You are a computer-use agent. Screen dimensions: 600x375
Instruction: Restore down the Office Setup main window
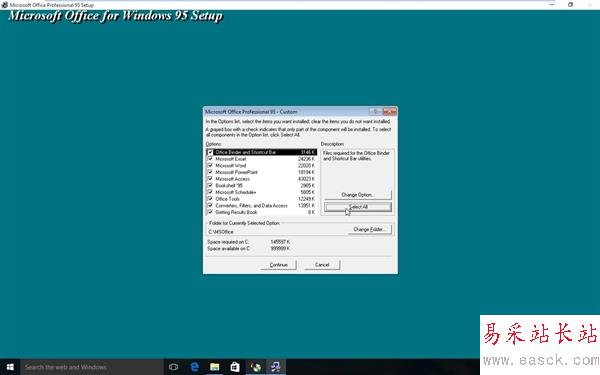[570, 5]
